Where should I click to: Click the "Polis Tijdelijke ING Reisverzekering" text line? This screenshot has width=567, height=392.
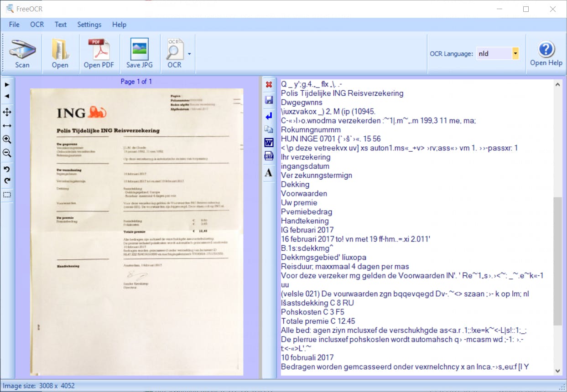point(342,93)
